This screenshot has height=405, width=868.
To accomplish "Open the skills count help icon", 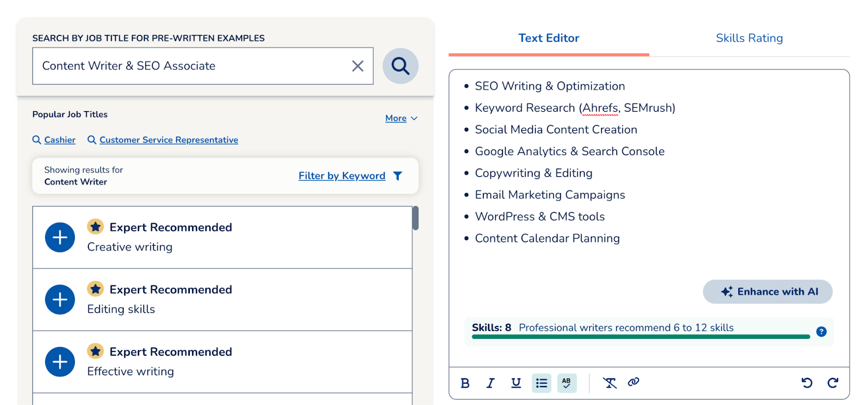I will (x=821, y=332).
